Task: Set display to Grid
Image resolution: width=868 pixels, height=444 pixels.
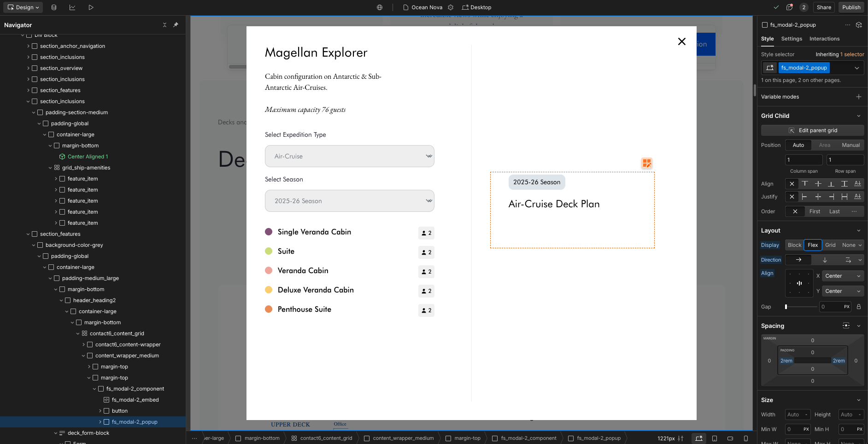Action: point(830,245)
